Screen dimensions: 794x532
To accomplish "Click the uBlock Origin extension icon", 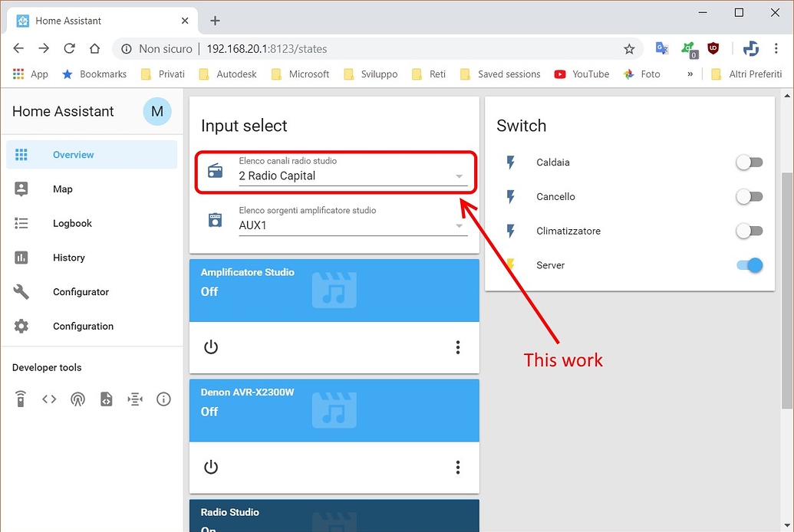I will click(x=713, y=48).
